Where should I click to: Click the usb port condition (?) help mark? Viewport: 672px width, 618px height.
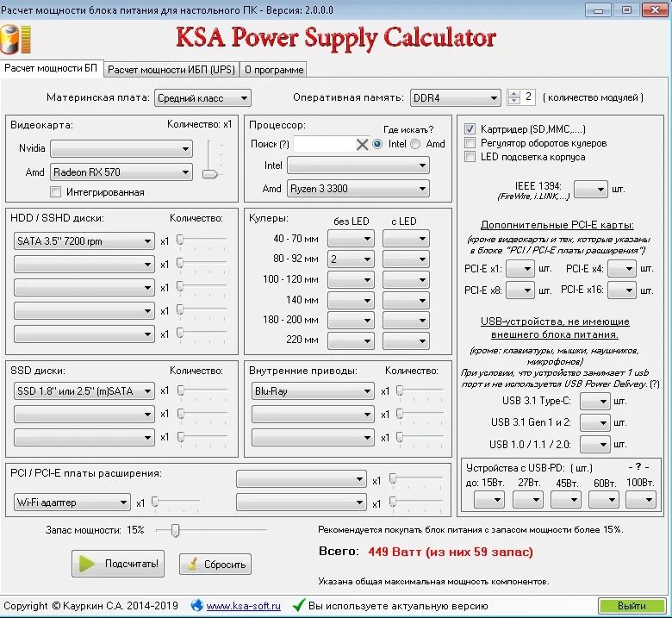tap(655, 384)
